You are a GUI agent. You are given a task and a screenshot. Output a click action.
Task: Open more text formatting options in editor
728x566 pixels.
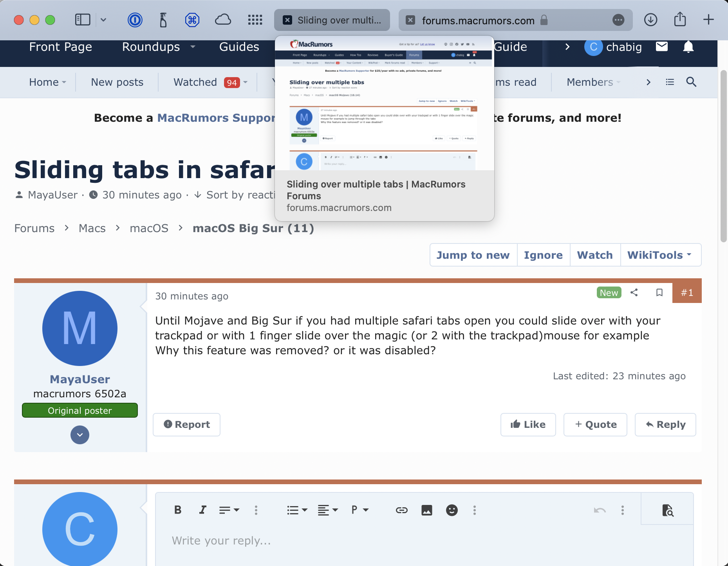pos(256,510)
